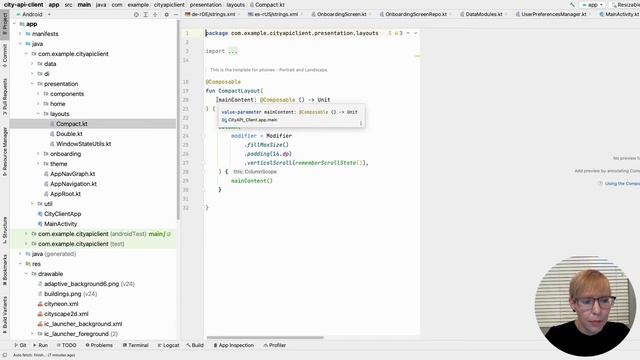This screenshot has height=360, width=640.
Task: Open Project panel gear settings
Action: tap(167, 14)
